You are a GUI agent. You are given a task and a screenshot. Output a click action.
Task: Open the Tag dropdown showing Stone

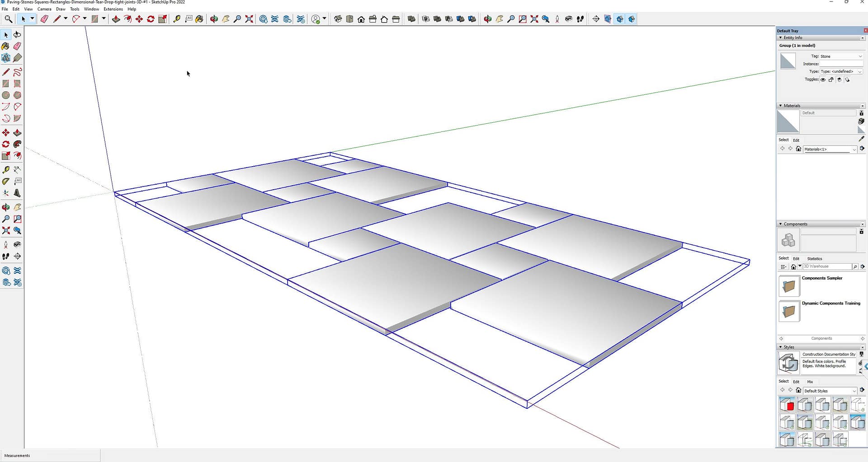841,56
